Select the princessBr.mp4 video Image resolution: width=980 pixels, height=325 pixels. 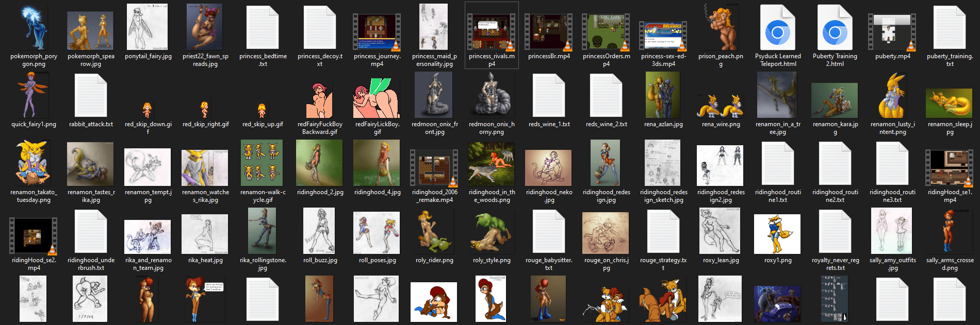click(x=549, y=32)
